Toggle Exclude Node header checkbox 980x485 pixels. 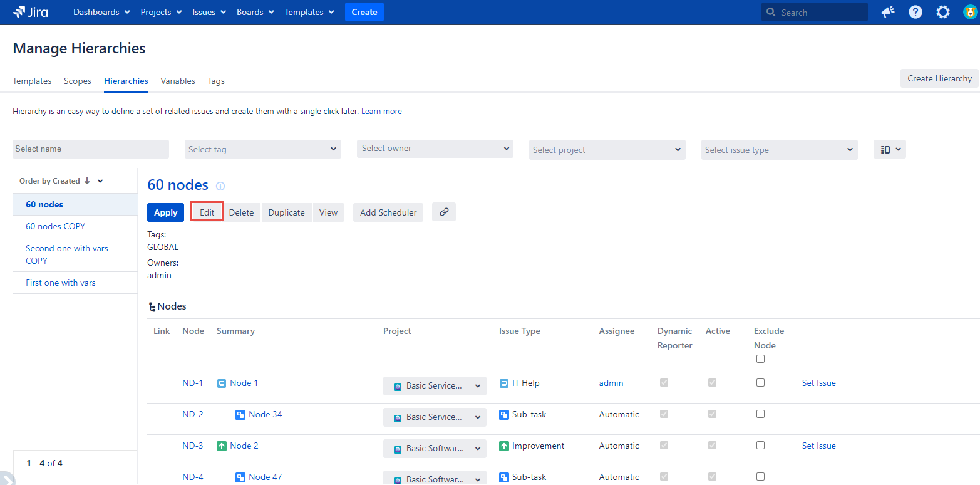pyautogui.click(x=760, y=359)
